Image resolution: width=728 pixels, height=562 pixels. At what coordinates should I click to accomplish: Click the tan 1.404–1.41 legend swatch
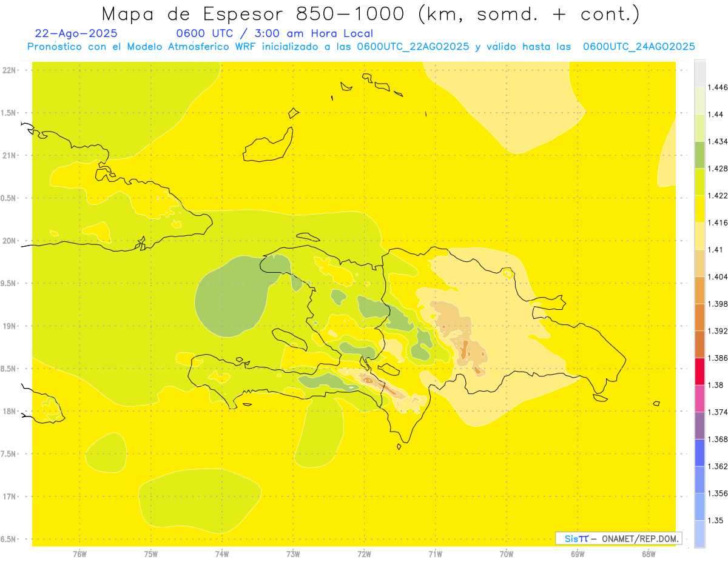click(x=699, y=263)
